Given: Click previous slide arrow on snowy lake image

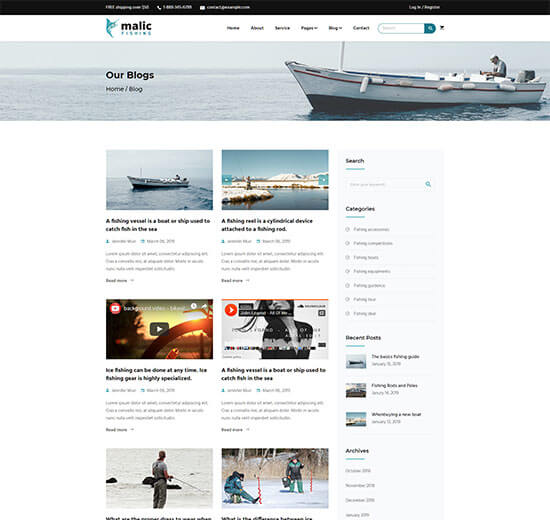Looking at the screenshot, I should tap(227, 180).
